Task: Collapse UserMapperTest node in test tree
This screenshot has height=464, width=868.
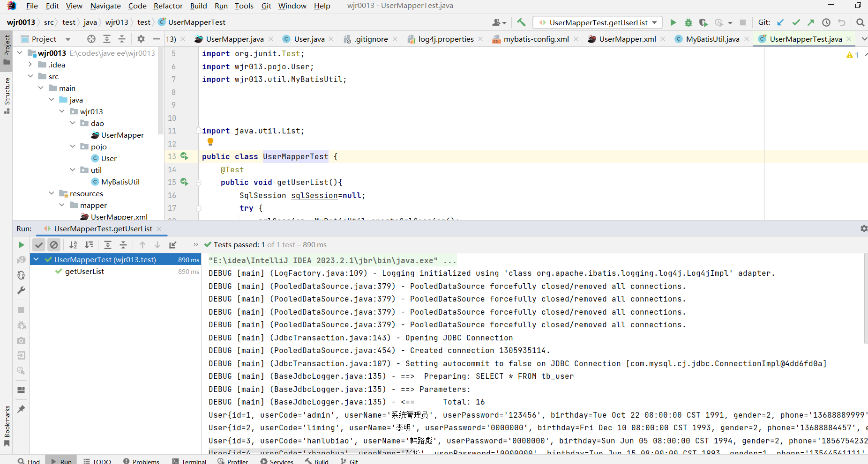Action: point(36,259)
